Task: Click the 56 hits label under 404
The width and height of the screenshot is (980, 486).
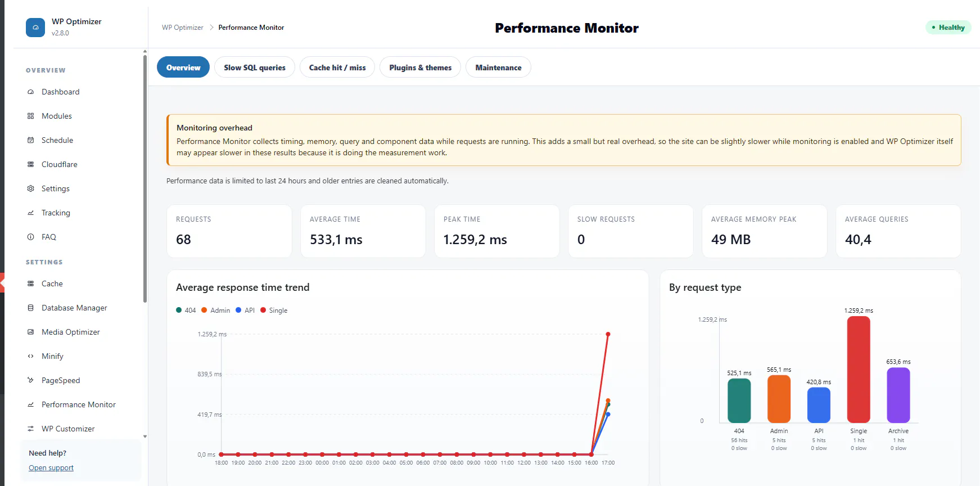Action: [x=739, y=440]
